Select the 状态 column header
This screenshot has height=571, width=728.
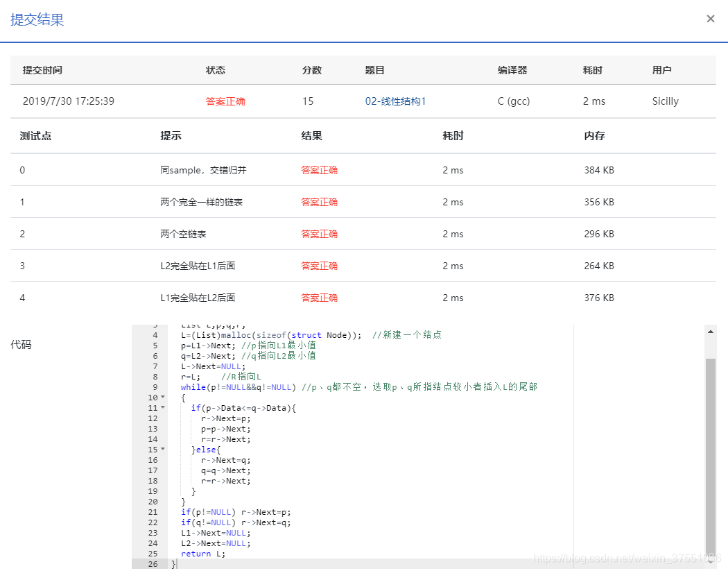216,70
